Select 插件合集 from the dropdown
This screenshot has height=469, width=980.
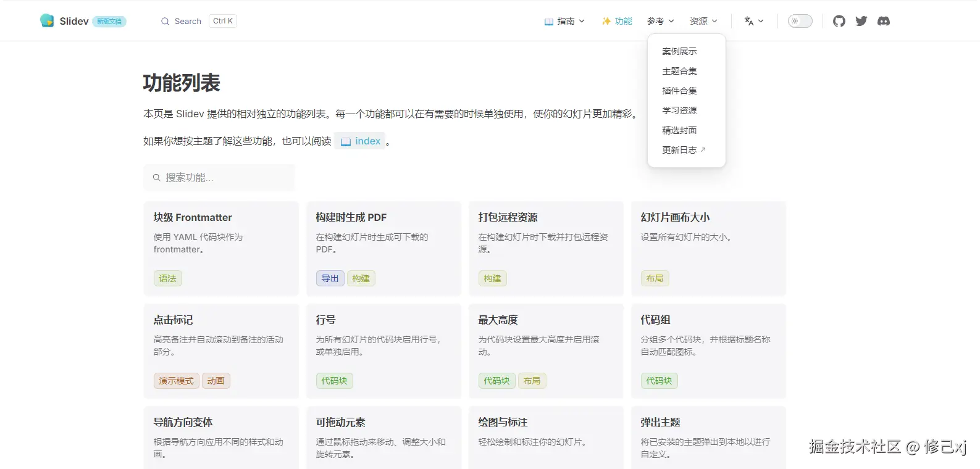click(x=679, y=91)
